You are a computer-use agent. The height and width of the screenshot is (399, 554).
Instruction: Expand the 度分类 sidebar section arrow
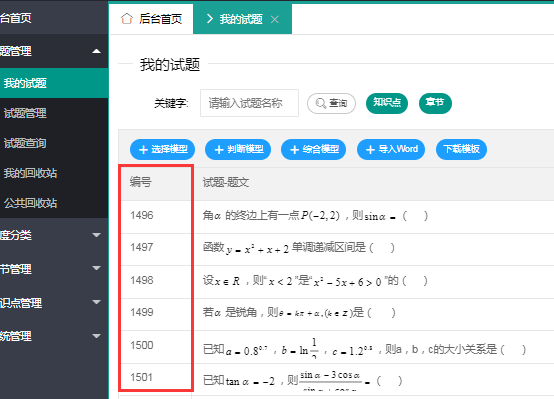pyautogui.click(x=96, y=235)
